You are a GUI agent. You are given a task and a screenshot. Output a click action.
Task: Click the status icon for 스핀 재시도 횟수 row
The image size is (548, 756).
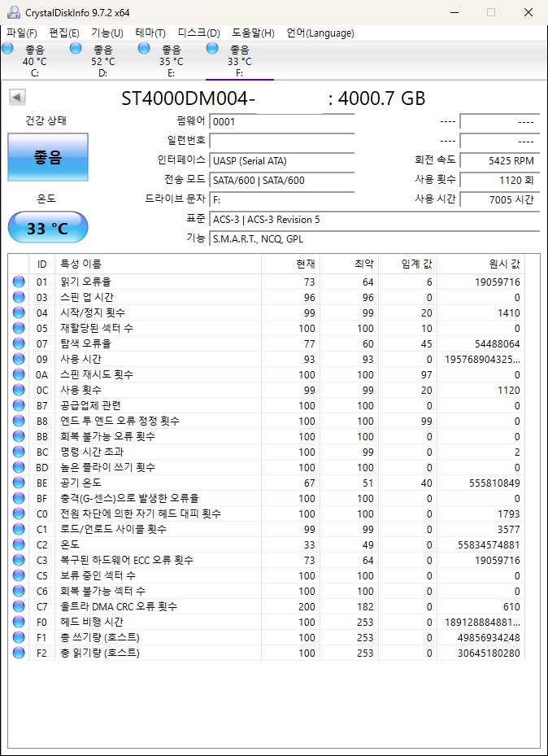(19, 374)
